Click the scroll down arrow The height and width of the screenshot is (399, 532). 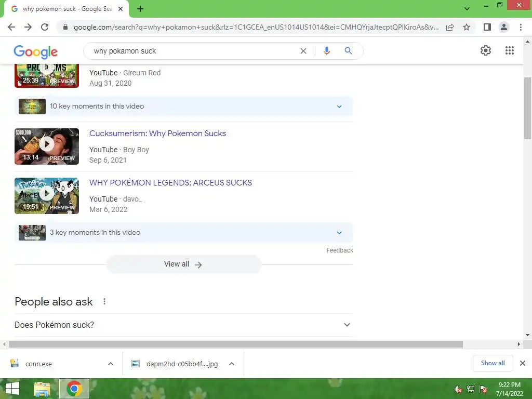tap(527, 335)
